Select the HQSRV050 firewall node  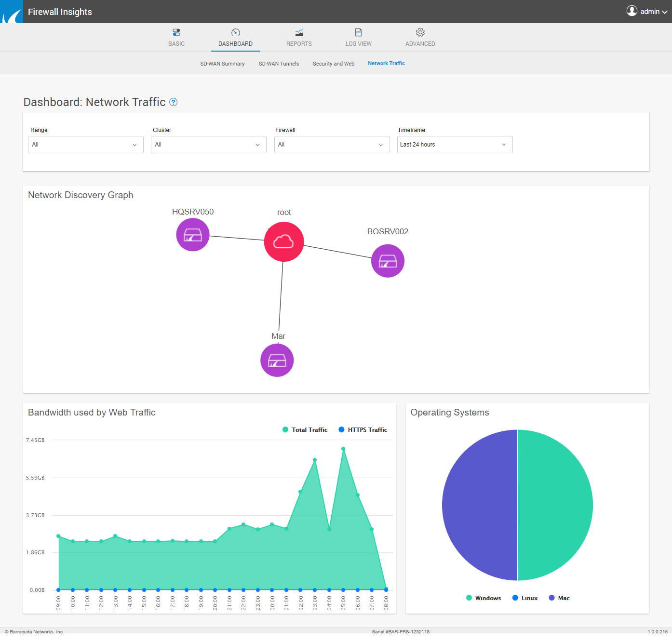click(x=193, y=235)
